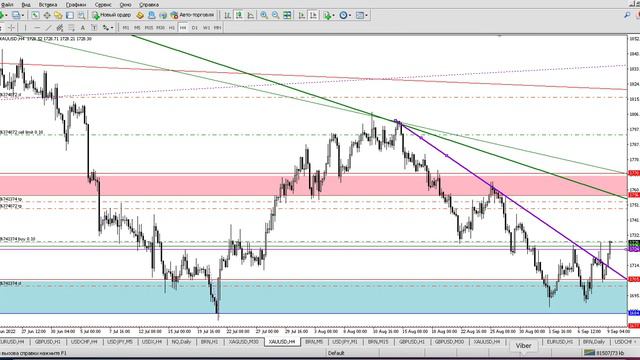Screen dimensions: 640x360
Task: Select the vertical line drawing tool
Action: coord(25,28)
